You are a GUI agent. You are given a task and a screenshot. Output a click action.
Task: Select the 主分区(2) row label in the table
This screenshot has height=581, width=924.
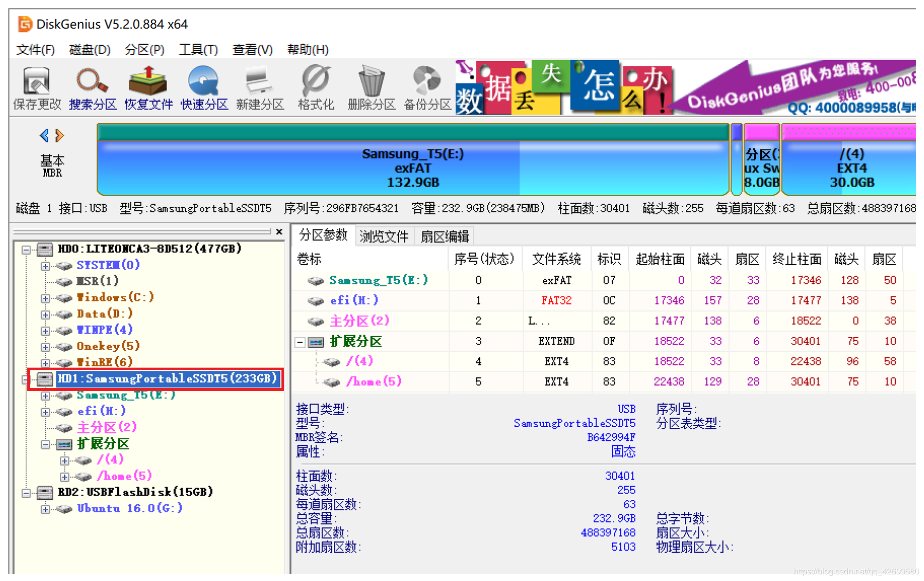coord(359,321)
